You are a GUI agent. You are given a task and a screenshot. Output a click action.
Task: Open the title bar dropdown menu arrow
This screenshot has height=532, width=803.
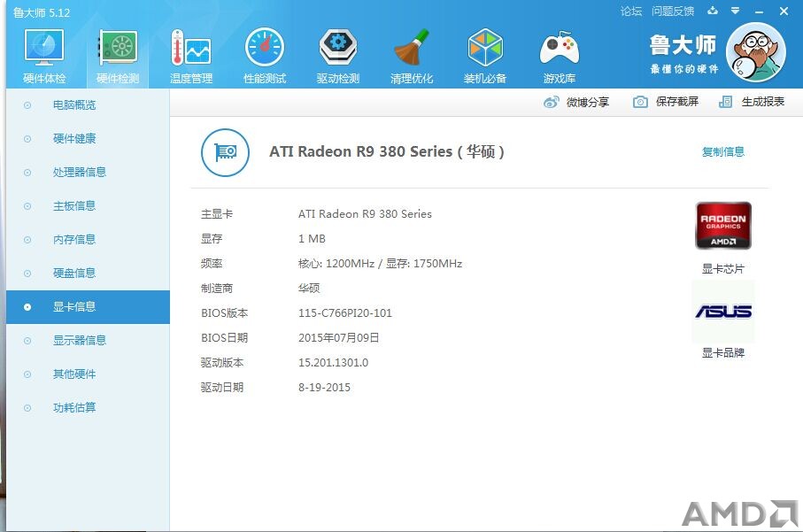(x=735, y=11)
